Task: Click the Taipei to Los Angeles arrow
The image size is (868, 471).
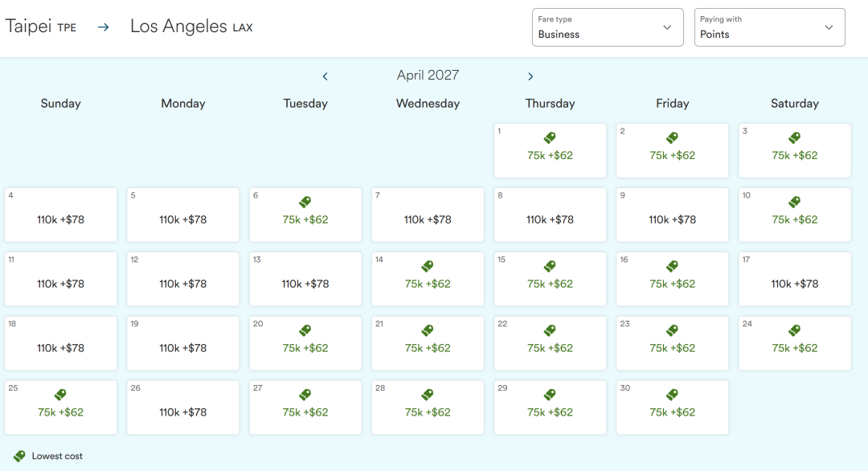Action: (104, 27)
